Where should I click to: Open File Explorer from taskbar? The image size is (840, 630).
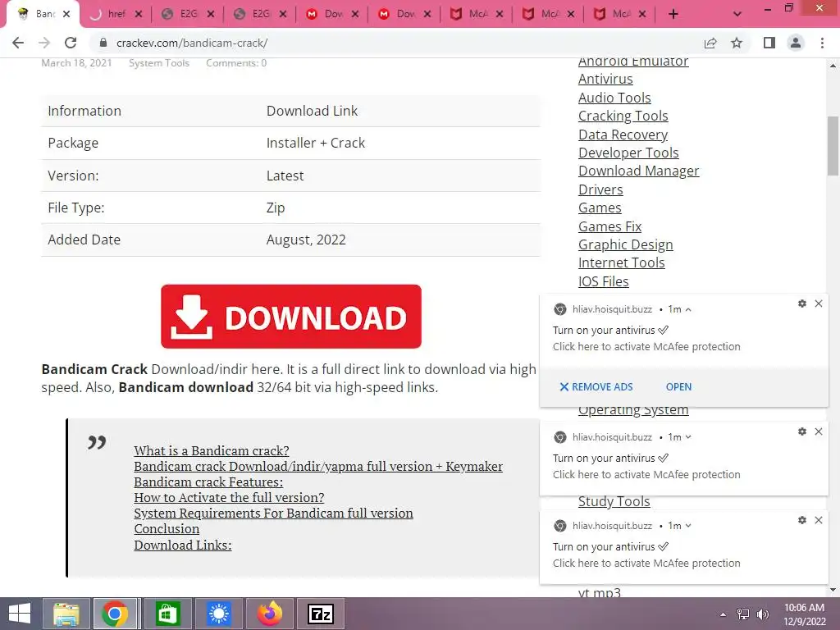[66, 614]
